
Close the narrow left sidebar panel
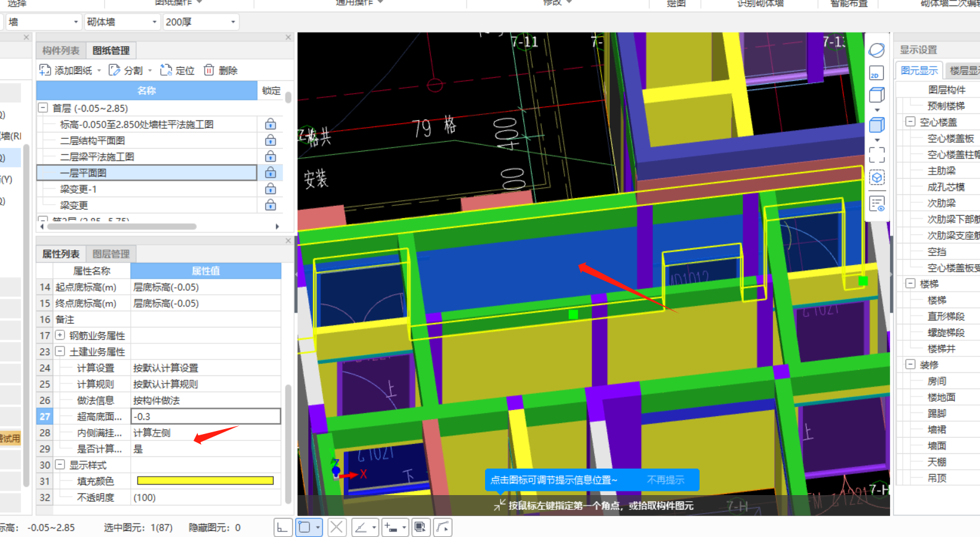pyautogui.click(x=26, y=38)
